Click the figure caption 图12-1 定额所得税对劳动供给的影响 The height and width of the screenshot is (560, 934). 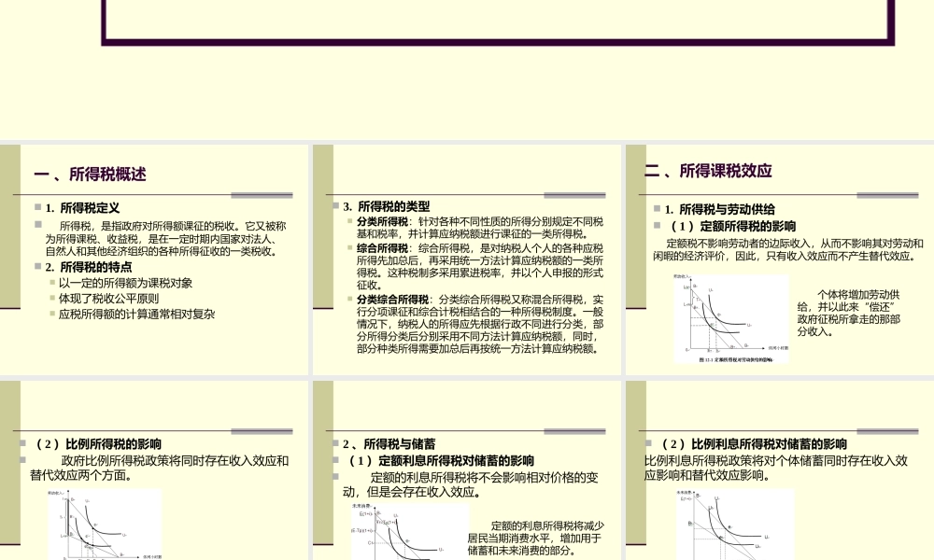point(736,357)
